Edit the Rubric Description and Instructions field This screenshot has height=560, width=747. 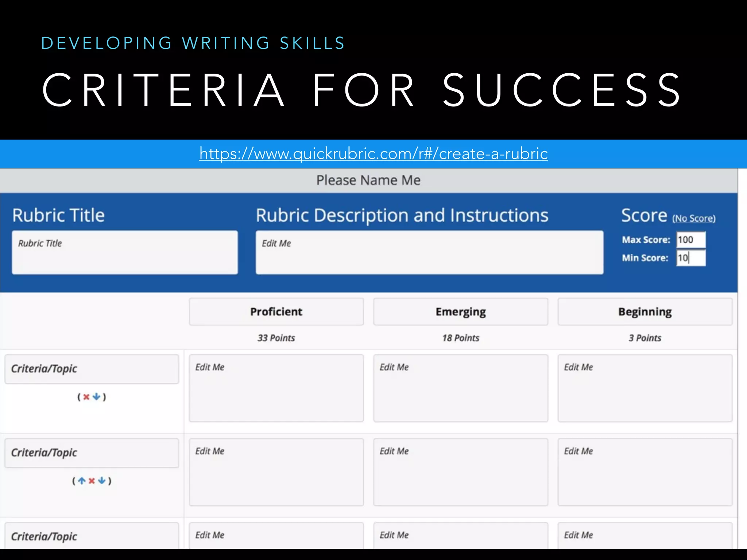[429, 252]
